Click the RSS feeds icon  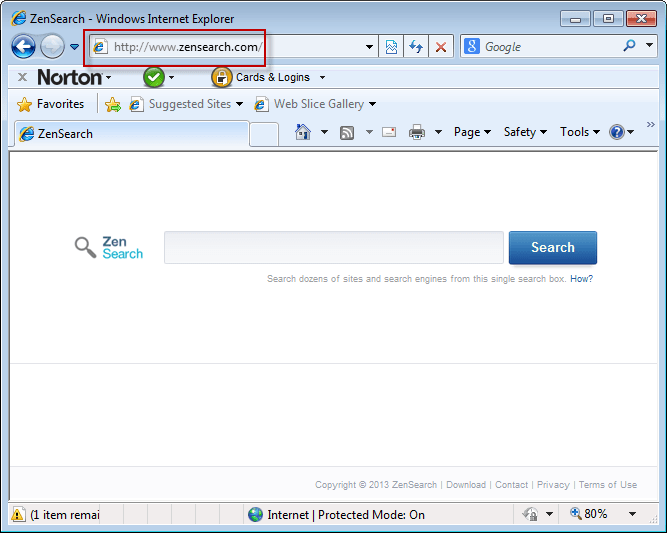click(347, 133)
